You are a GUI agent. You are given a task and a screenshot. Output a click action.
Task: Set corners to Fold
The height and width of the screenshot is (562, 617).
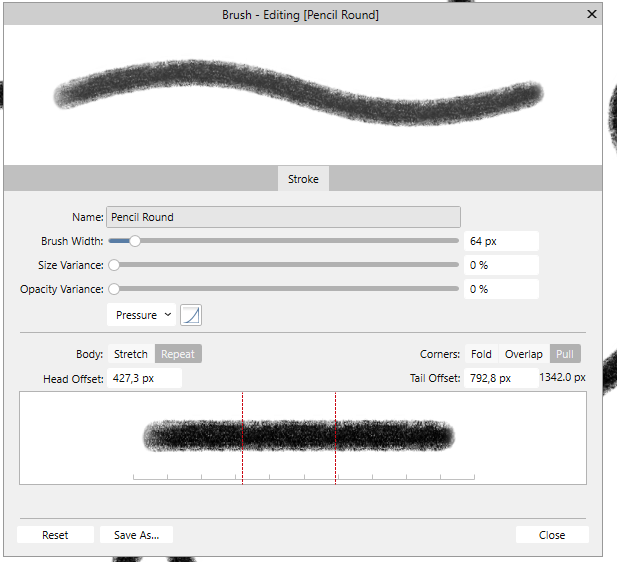tap(481, 354)
